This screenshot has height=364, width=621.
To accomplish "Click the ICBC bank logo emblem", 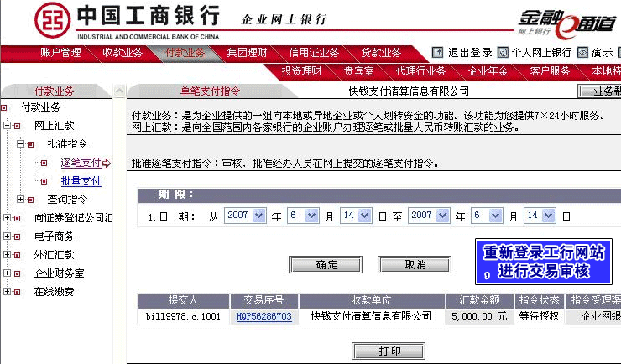I will [52, 20].
